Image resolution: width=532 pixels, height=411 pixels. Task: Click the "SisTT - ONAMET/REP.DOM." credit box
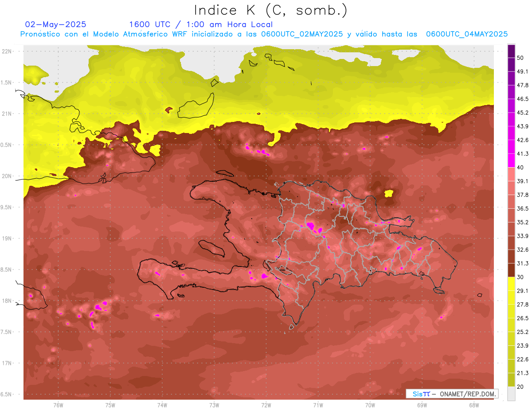point(452,394)
